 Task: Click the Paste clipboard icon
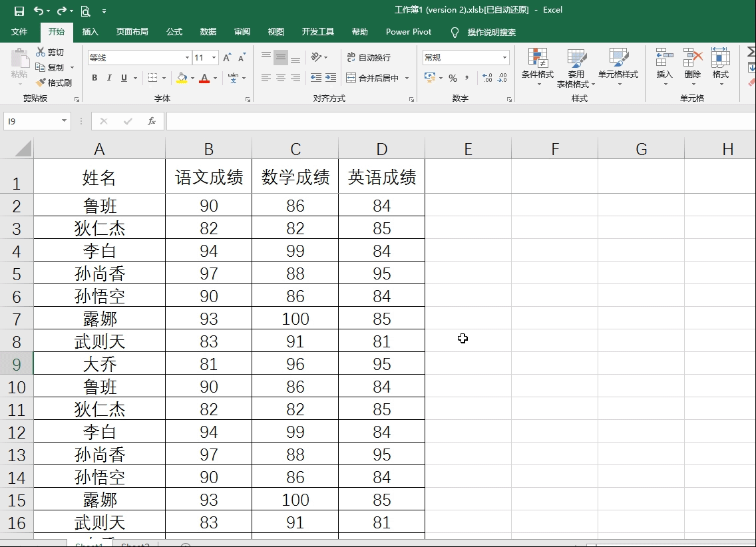20,58
